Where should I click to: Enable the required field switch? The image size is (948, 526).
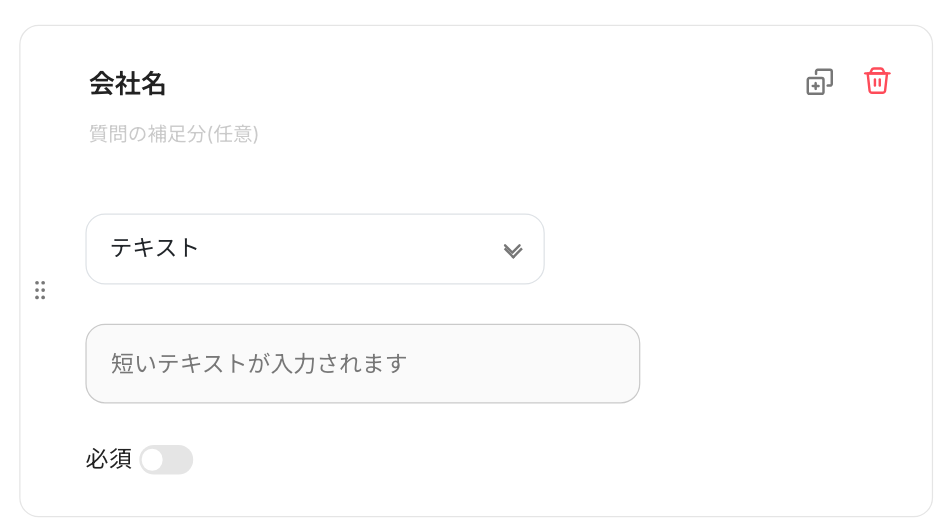166,460
